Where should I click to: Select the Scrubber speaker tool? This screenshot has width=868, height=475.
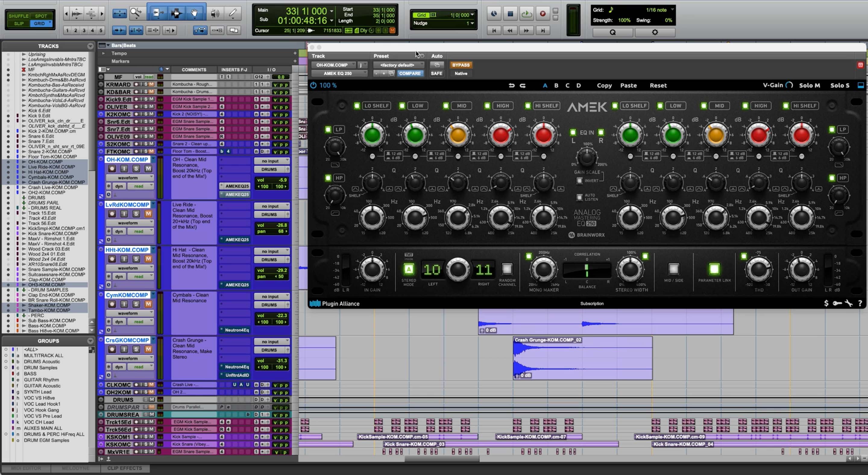(x=215, y=13)
